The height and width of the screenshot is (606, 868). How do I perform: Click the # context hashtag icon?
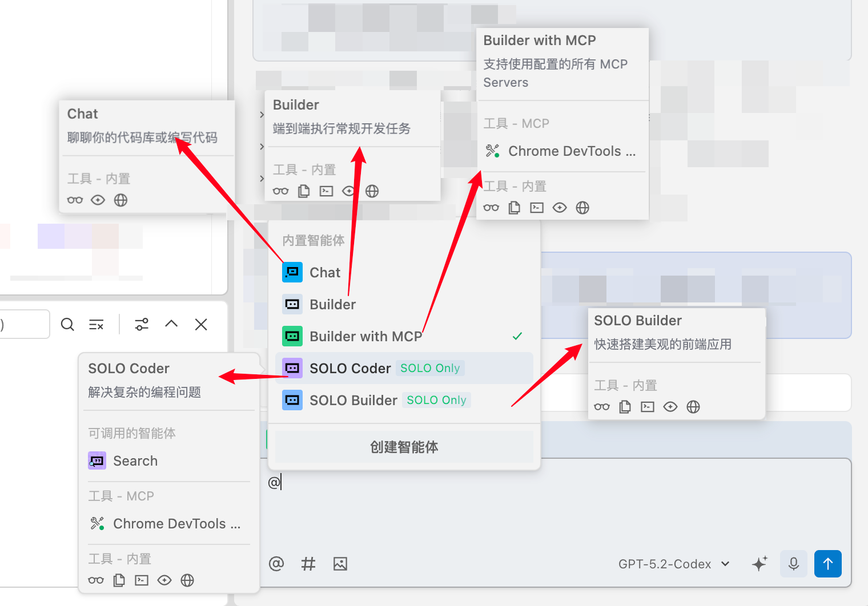coord(308,564)
